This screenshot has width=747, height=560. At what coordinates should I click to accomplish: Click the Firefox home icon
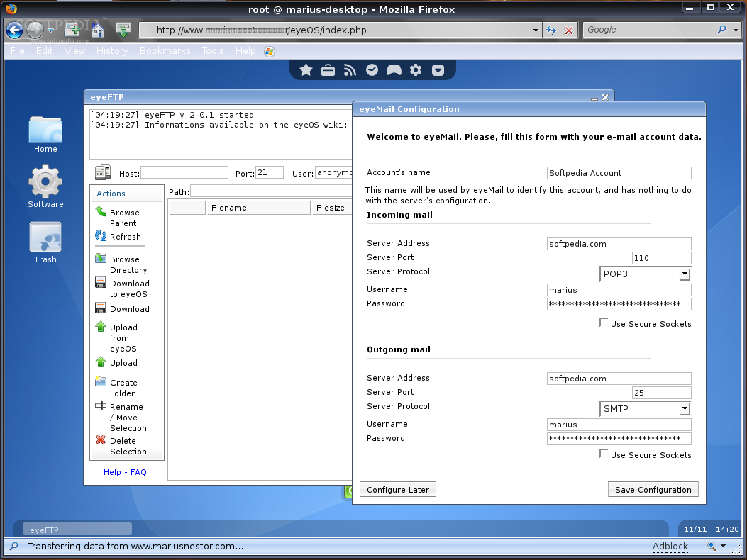(98, 30)
